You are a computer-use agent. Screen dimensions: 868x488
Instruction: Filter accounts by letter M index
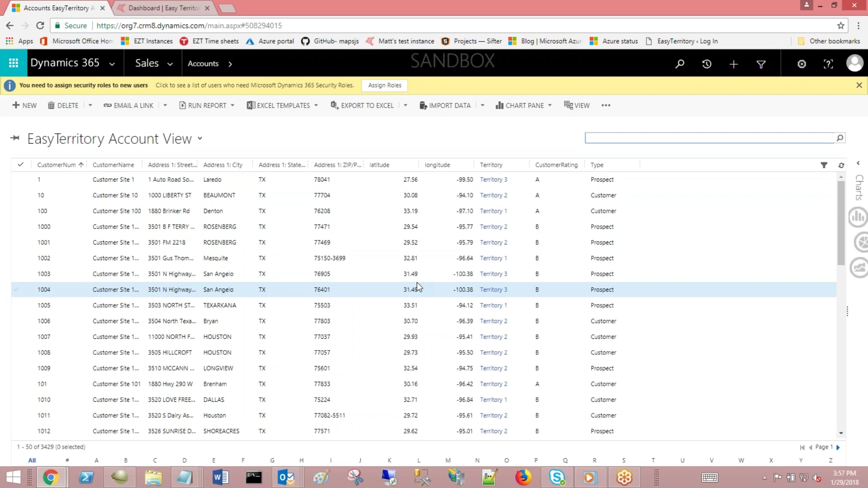coord(448,460)
